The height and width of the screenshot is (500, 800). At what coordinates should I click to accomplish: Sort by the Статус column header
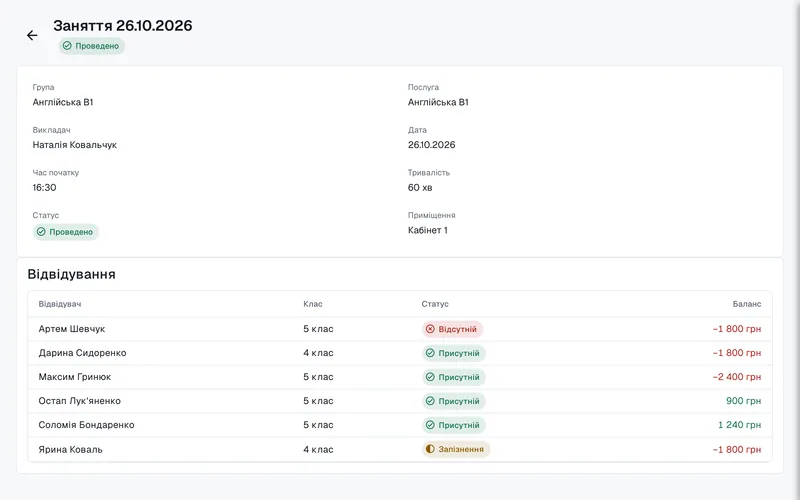(x=435, y=304)
